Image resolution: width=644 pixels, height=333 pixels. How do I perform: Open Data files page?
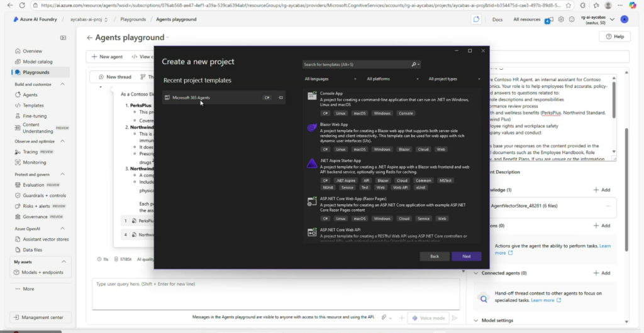[32, 250]
